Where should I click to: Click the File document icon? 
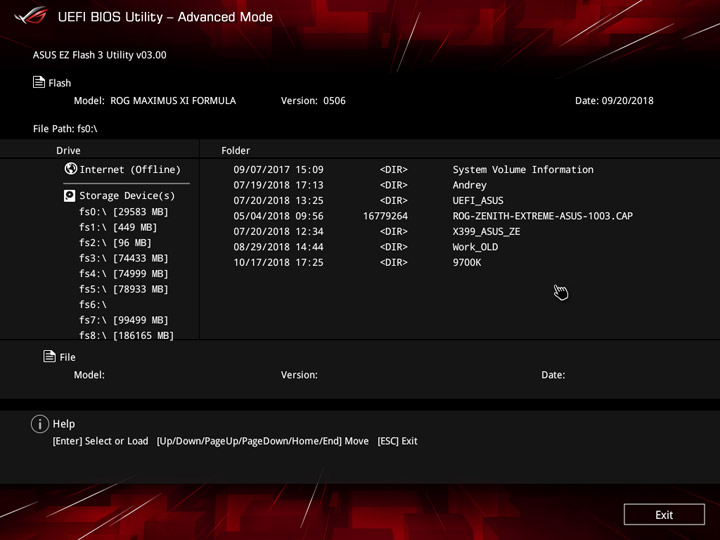pos(49,356)
